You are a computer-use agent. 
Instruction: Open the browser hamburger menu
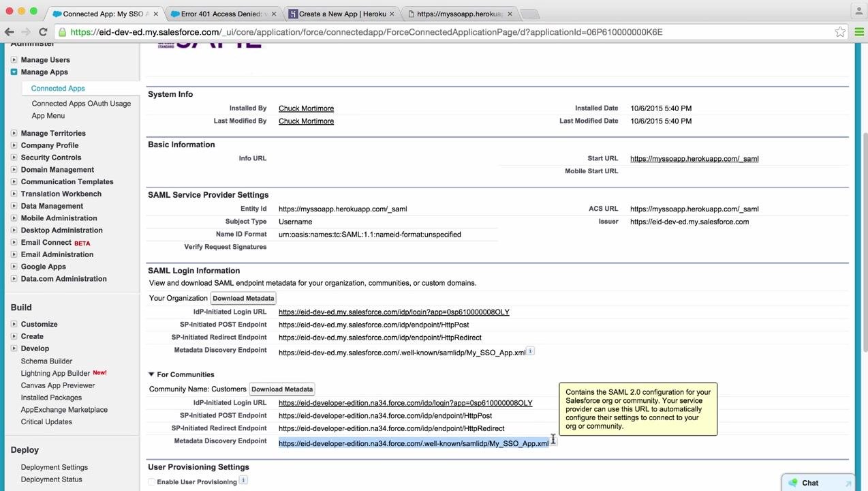coord(859,32)
